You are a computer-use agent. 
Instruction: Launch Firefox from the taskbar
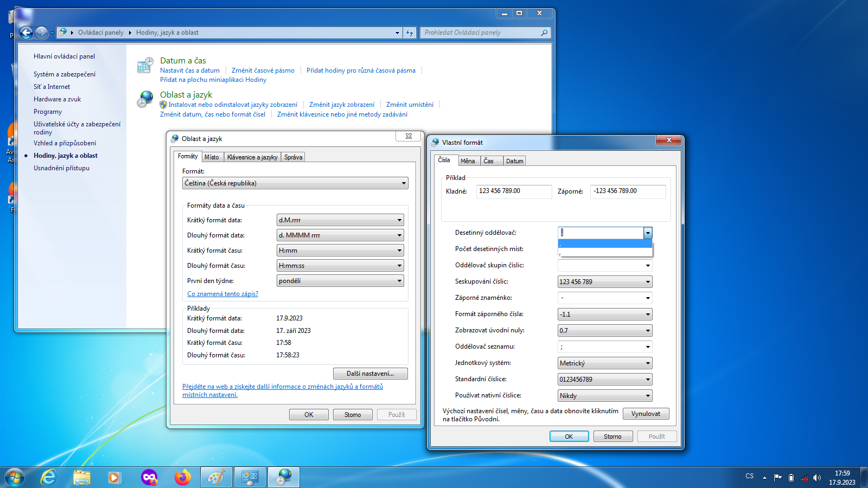[x=183, y=477]
